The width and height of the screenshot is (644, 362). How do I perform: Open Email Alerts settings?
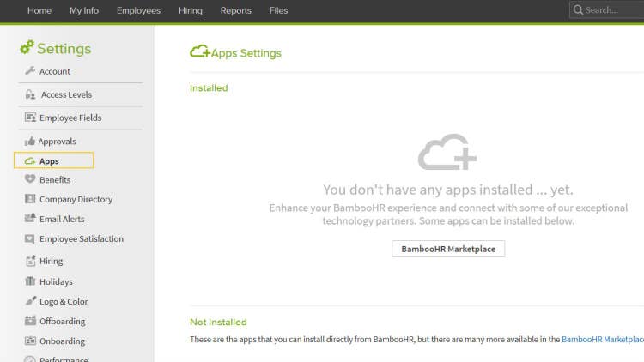click(x=62, y=219)
